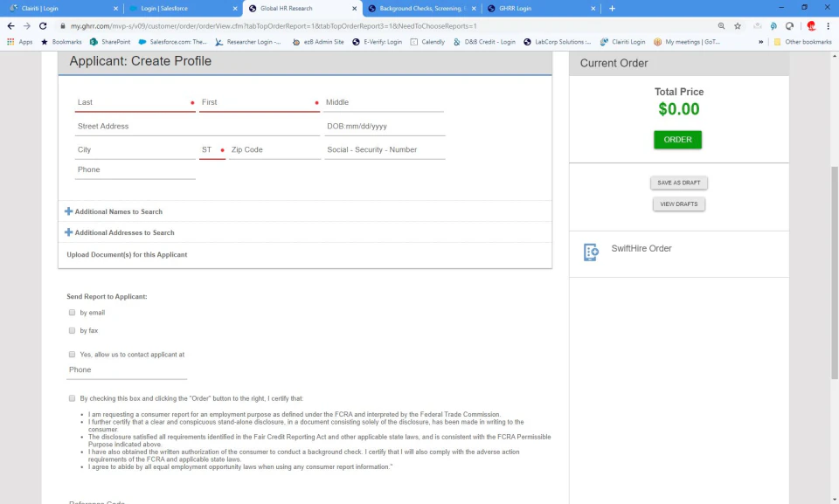
Task: Click the SwiftHire Order document icon
Action: click(591, 252)
